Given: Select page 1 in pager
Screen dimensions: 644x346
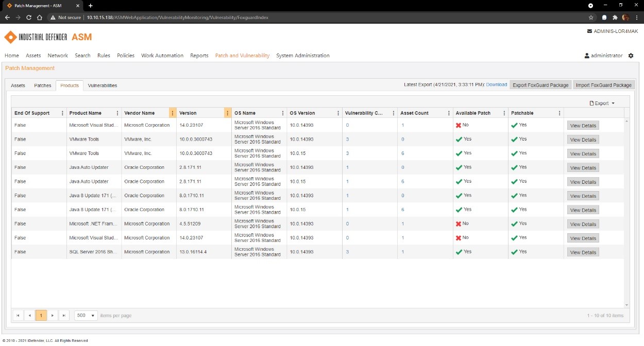Looking at the screenshot, I should [41, 315].
